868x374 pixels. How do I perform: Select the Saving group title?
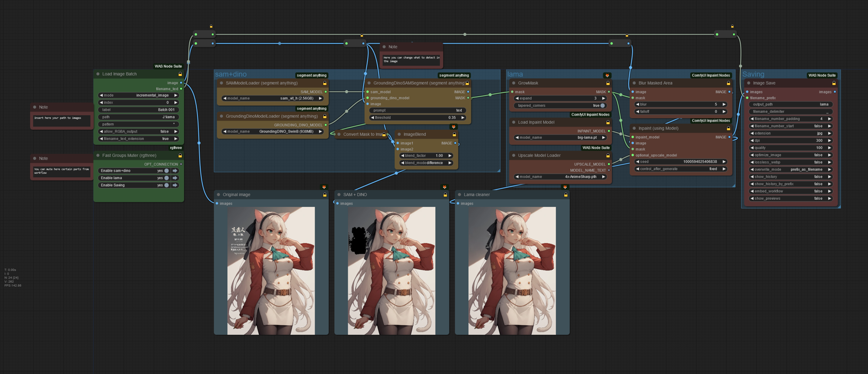[x=754, y=74]
